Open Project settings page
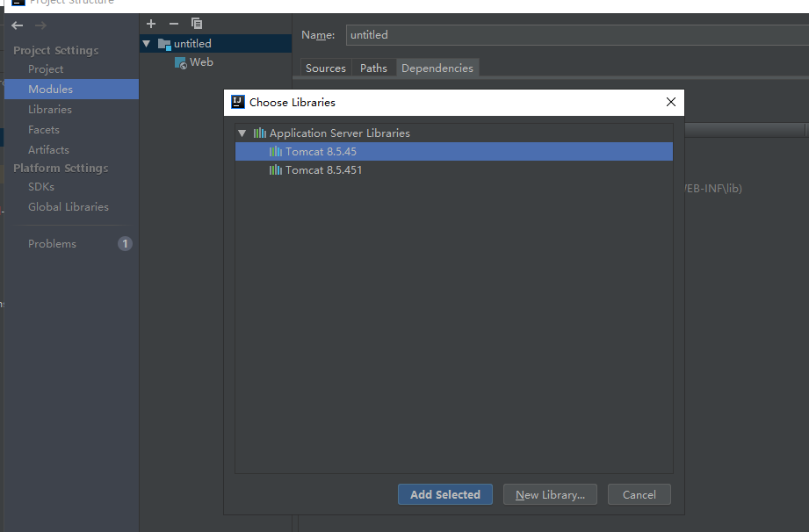Image resolution: width=809 pixels, height=532 pixels. [71, 69]
